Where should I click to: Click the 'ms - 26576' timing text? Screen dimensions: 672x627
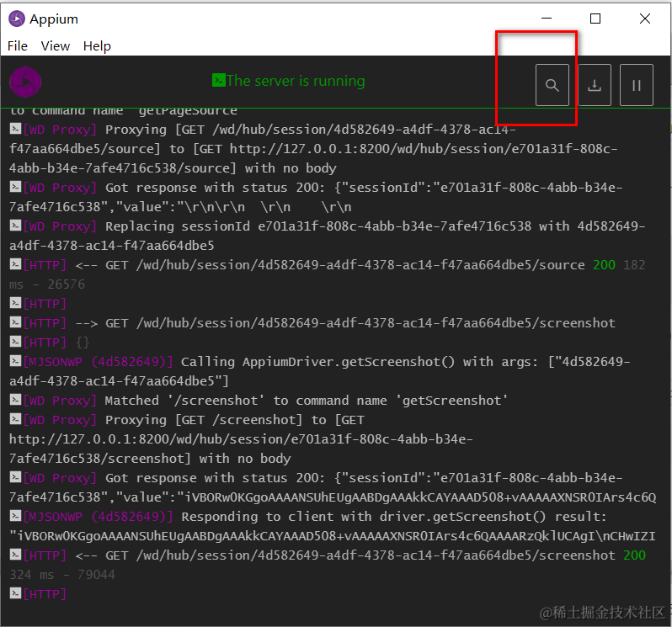point(47,284)
